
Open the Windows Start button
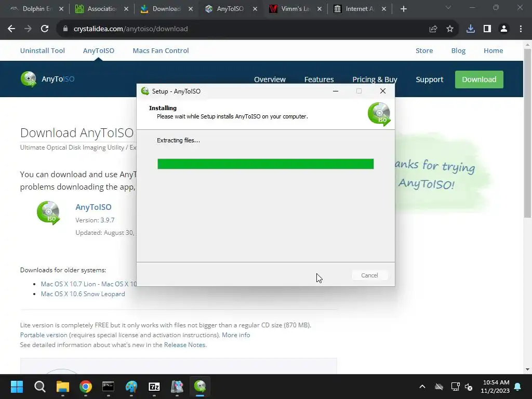17,387
